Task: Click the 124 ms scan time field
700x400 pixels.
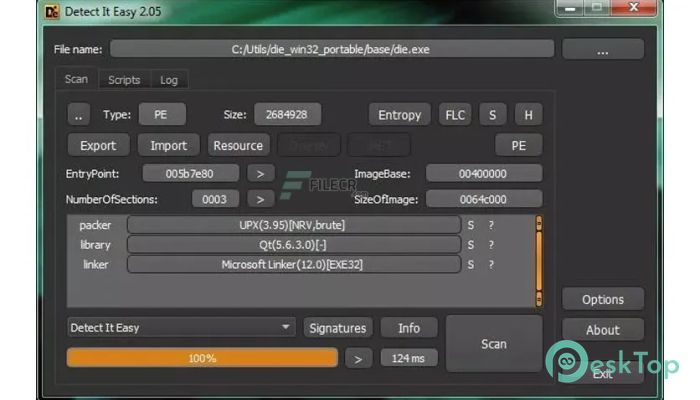Action: click(408, 358)
